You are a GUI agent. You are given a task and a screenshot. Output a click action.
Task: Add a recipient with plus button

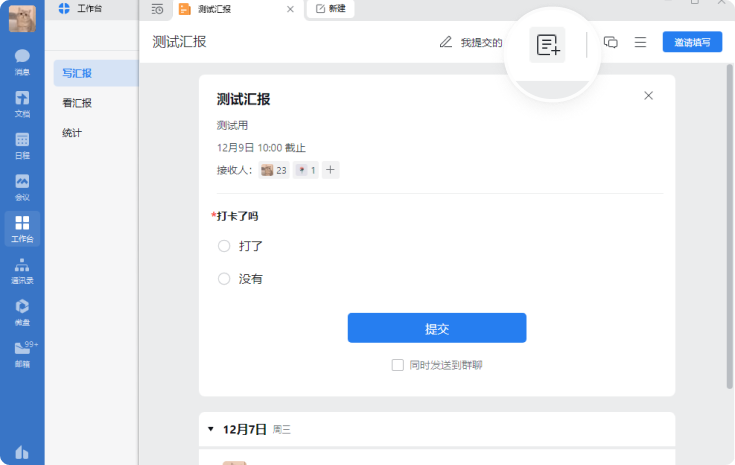click(330, 170)
